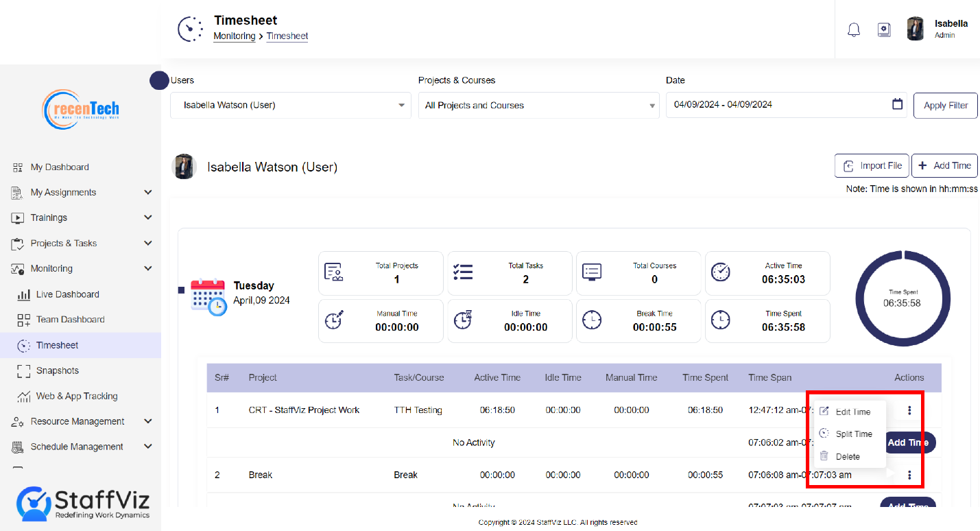Click the My Assignments icon

tap(18, 193)
